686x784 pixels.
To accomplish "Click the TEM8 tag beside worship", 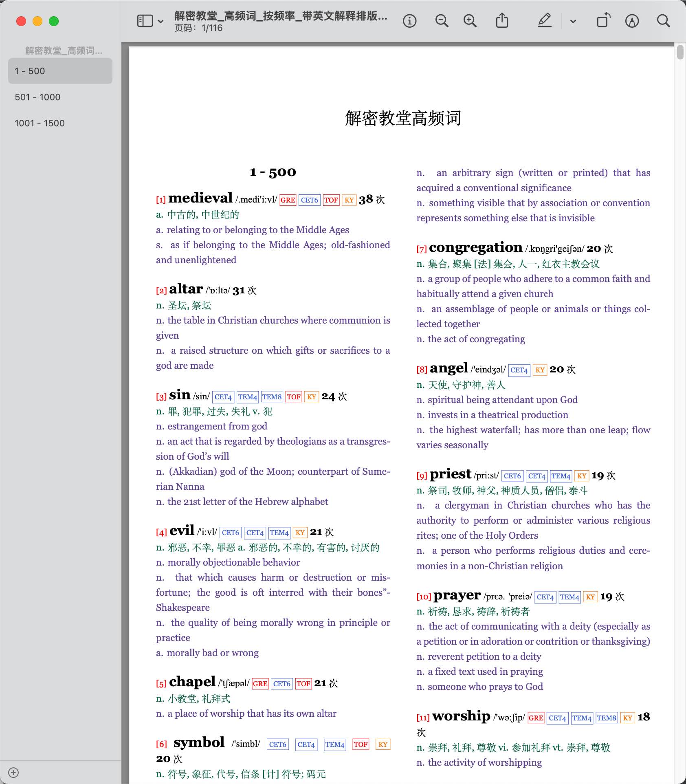I will 607,718.
